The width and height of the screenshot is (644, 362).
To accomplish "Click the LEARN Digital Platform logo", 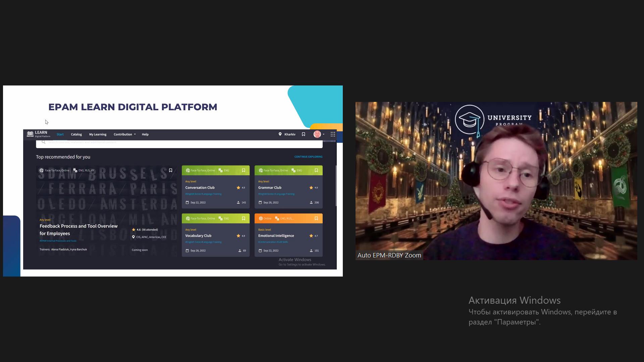I will click(x=39, y=134).
